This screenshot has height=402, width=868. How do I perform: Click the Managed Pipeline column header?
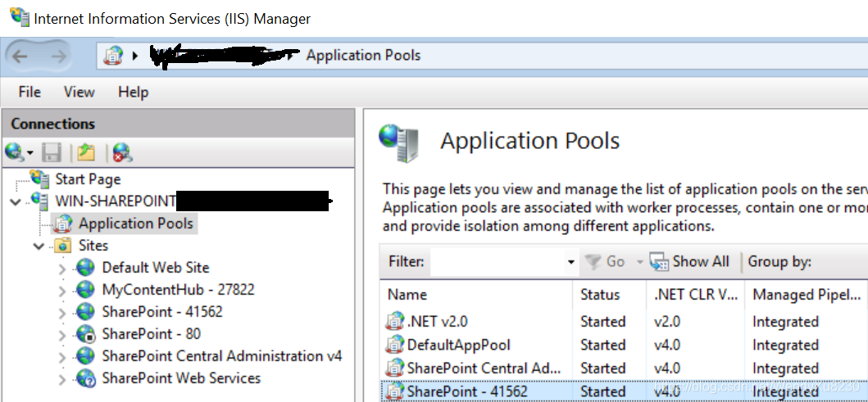(807, 295)
